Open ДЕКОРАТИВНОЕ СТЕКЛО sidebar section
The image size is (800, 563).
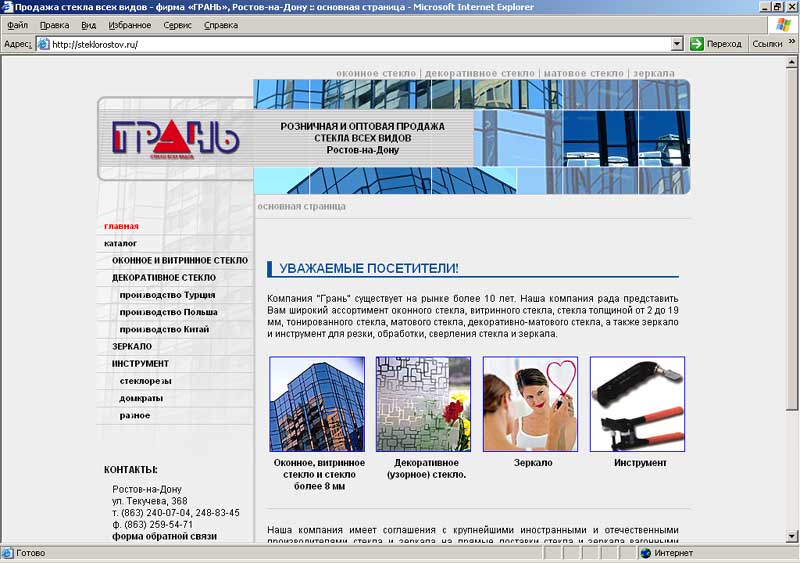(164, 278)
